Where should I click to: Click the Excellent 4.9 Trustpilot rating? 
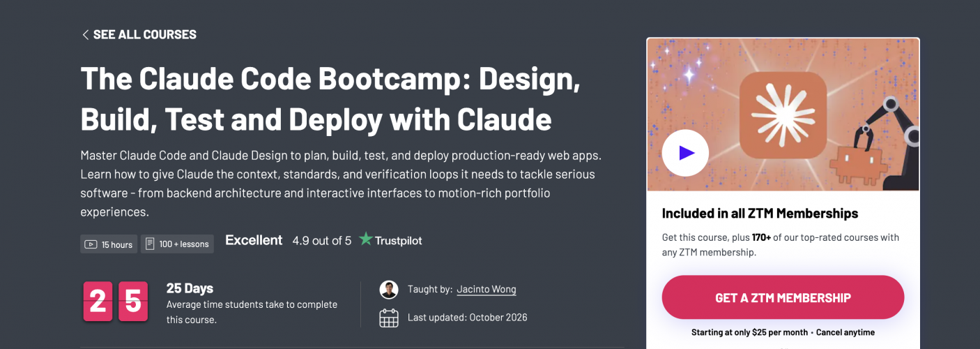coord(323,240)
